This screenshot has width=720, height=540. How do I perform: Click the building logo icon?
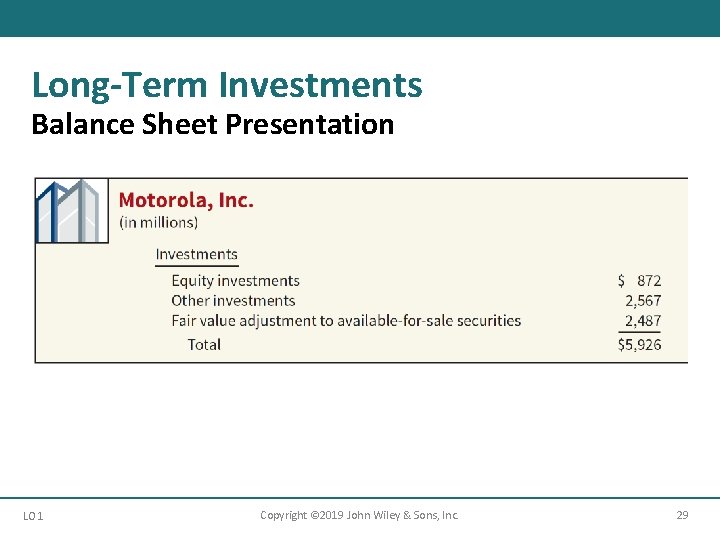coord(72,211)
